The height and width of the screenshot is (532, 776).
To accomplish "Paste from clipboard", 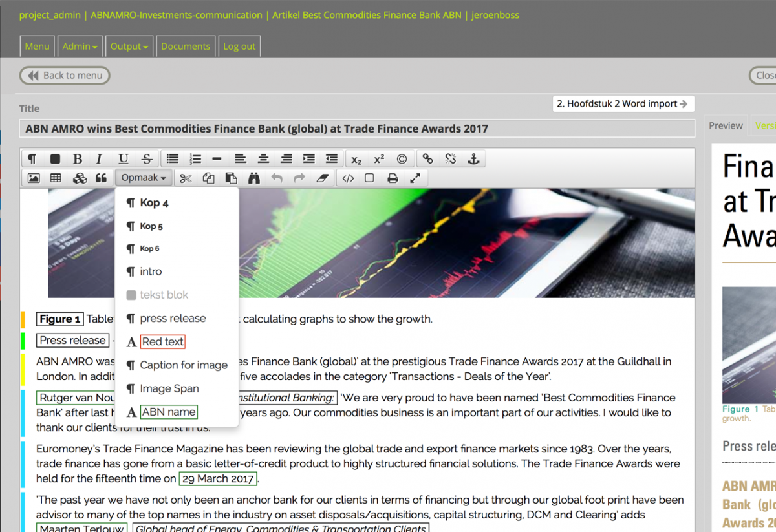I will click(x=231, y=178).
